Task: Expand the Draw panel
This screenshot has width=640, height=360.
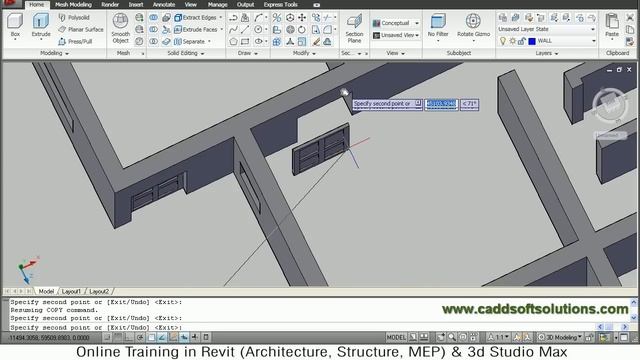Action: click(x=247, y=53)
